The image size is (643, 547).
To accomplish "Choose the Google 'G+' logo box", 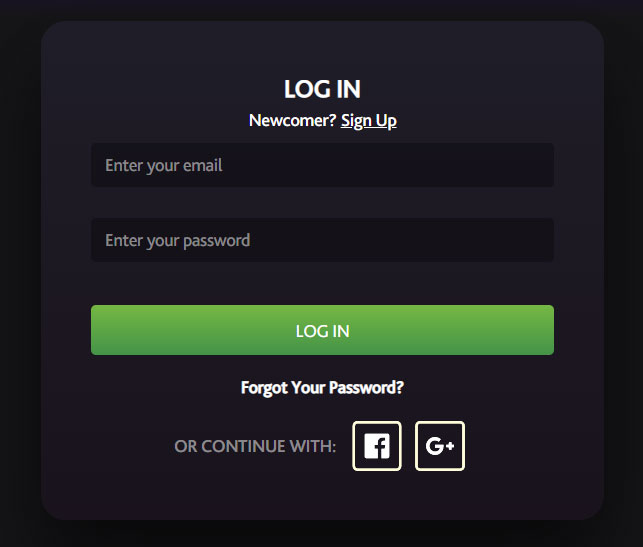I will coord(440,446).
